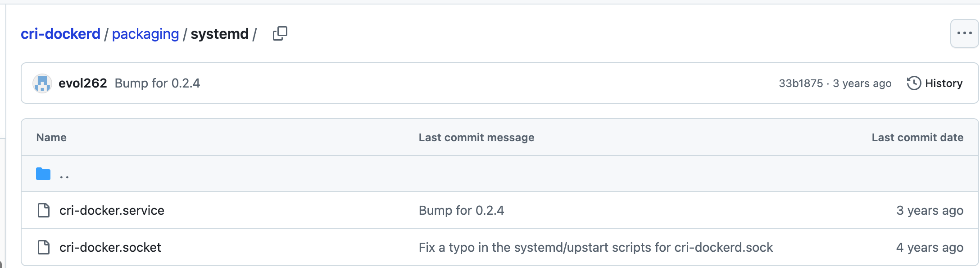This screenshot has height=268, width=980.
Task: Open the Bump for 0.2.4 header commit
Action: tap(157, 83)
